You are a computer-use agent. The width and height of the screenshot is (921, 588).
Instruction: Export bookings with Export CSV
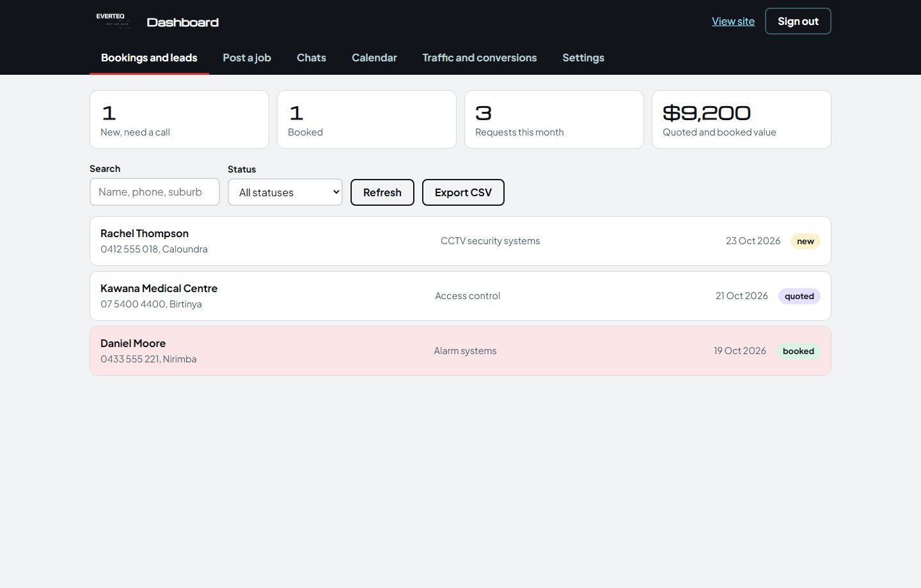pos(463,192)
